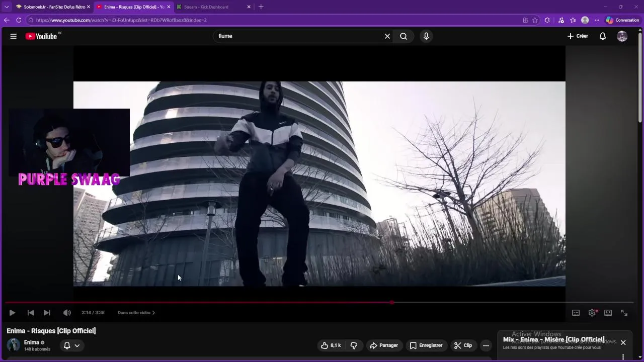Image resolution: width=644 pixels, height=362 pixels.
Task: Open 'Mix – Enima – Misère [Clip Officiel]' title
Action: click(x=553, y=339)
